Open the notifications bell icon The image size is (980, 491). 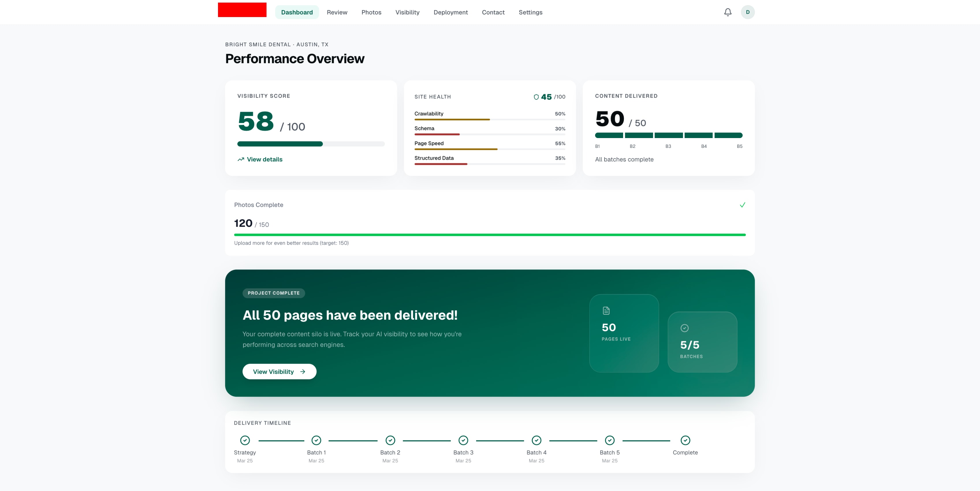click(x=727, y=12)
